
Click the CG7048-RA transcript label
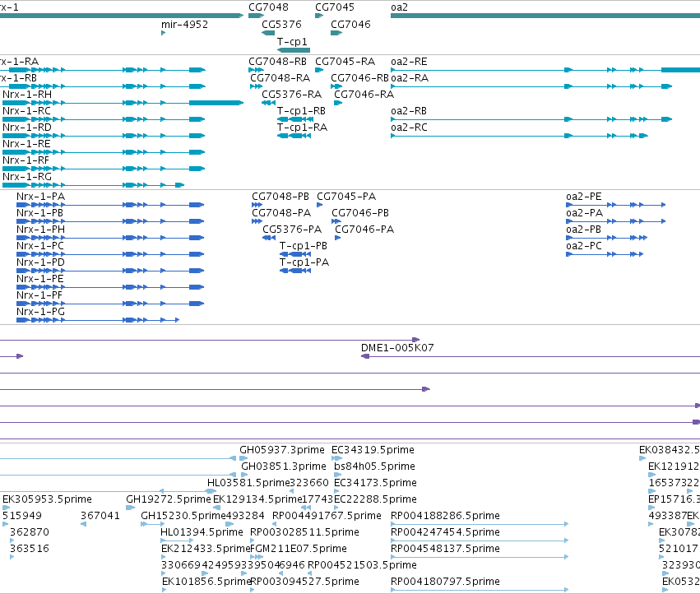280,77
